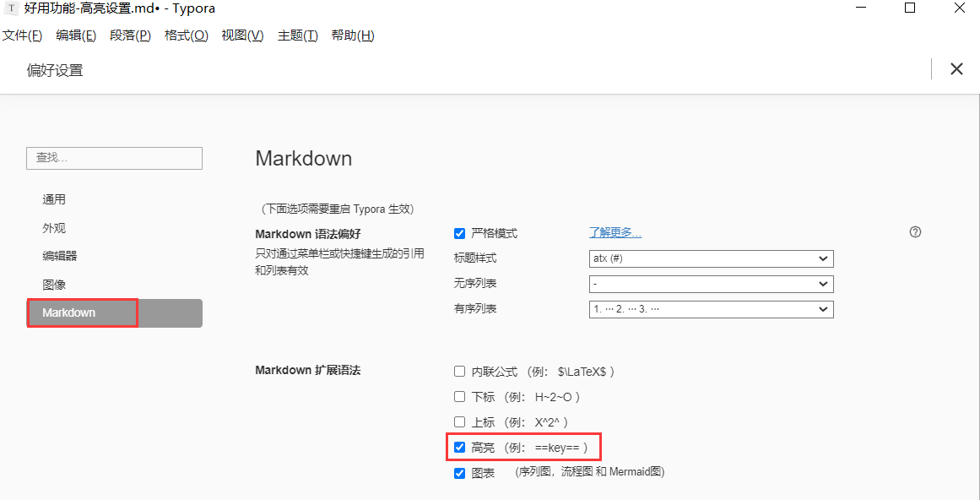Open the 有序列表 dropdown
This screenshot has width=980, height=500.
712,309
